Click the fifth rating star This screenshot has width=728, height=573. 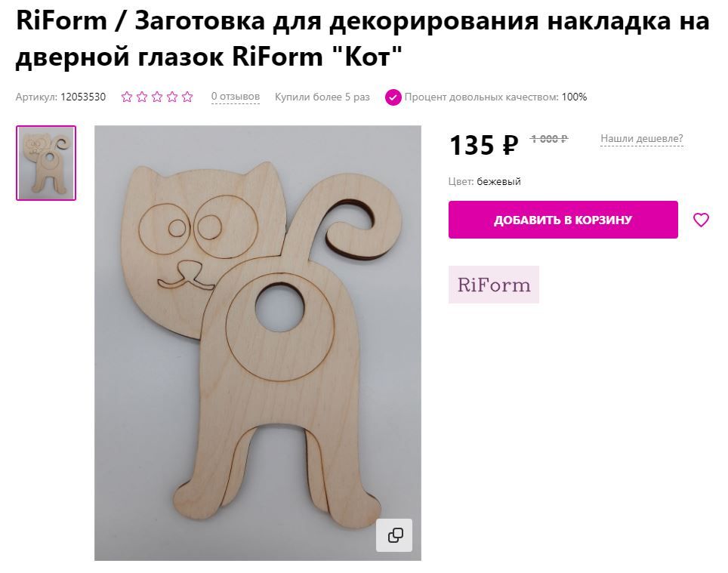coord(187,97)
